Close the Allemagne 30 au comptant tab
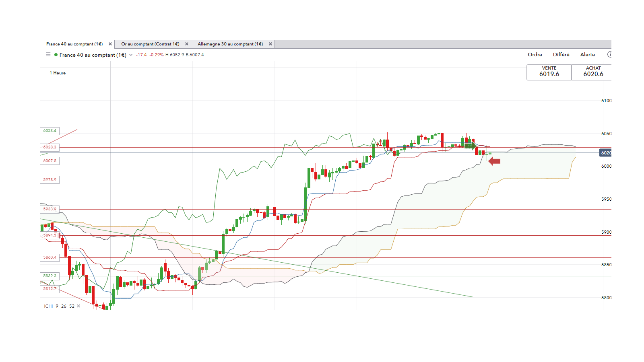Screen dimensions: 644x362 (270, 44)
